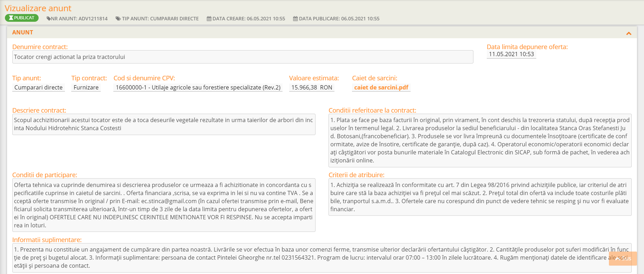Click the calendar icon beside DATA PUBLICARE

tap(296, 19)
